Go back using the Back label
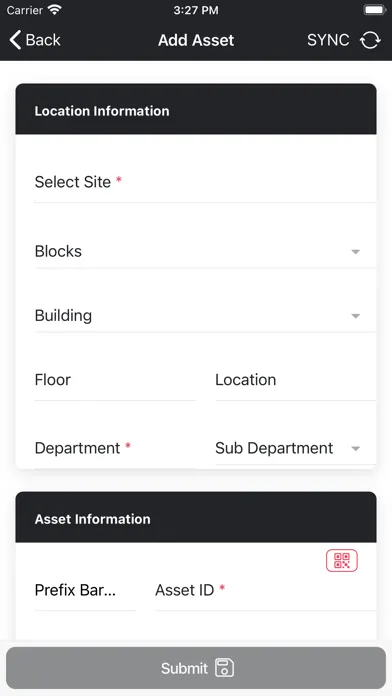The width and height of the screenshot is (392, 696). click(43, 40)
